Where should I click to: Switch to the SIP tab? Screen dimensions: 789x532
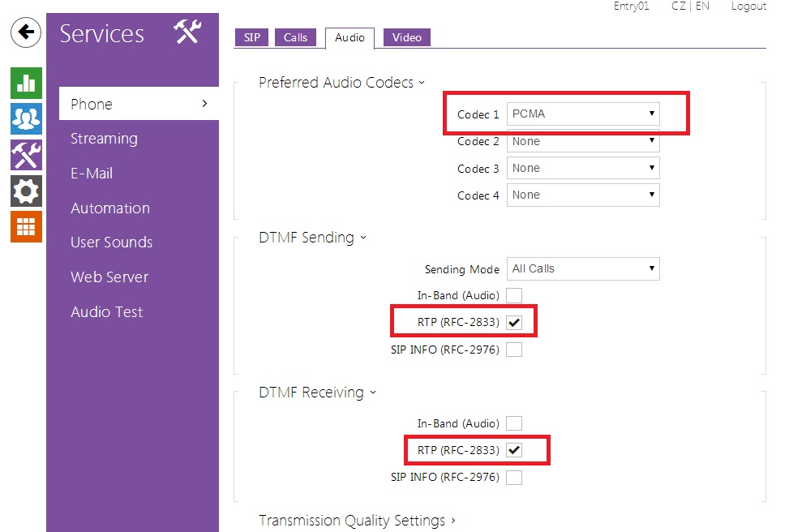click(x=252, y=38)
